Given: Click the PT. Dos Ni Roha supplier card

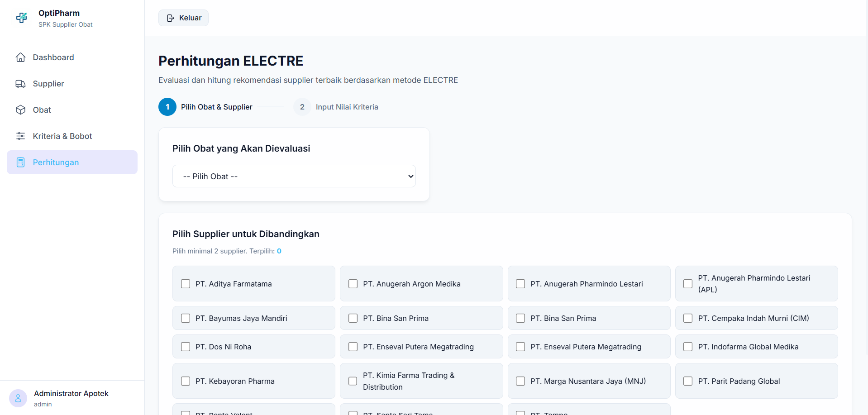Looking at the screenshot, I should pos(254,347).
